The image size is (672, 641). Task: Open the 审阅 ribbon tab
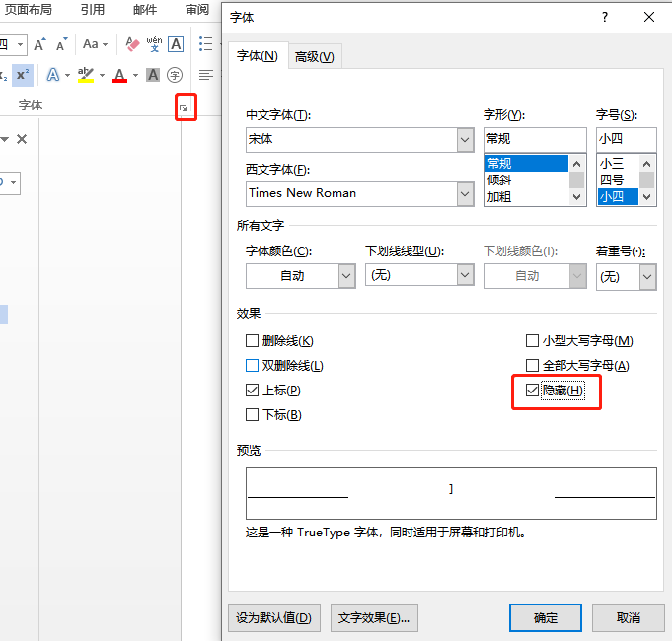197,10
